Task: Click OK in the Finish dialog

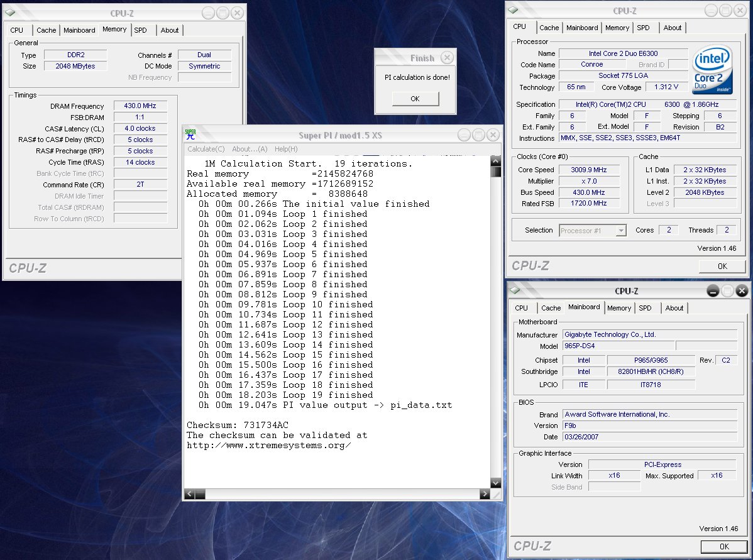Action: coord(415,99)
